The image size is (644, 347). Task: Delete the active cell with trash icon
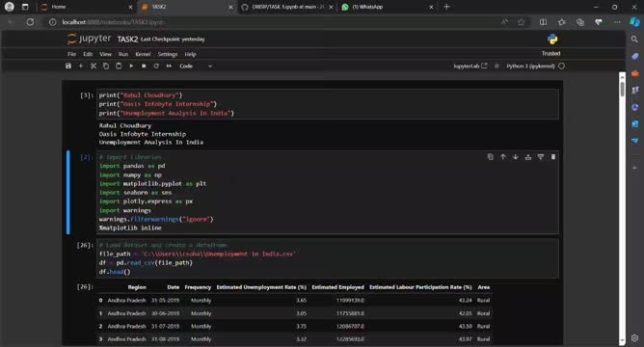pyautogui.click(x=553, y=157)
